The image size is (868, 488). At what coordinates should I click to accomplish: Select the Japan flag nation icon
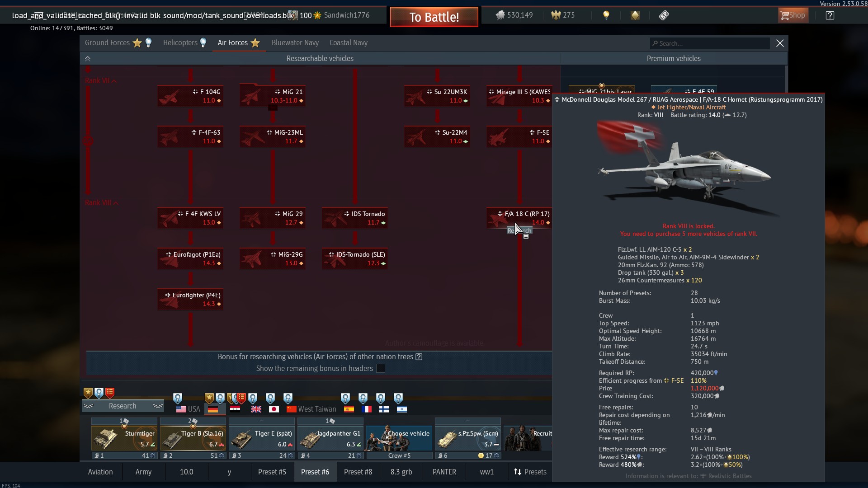pos(274,409)
